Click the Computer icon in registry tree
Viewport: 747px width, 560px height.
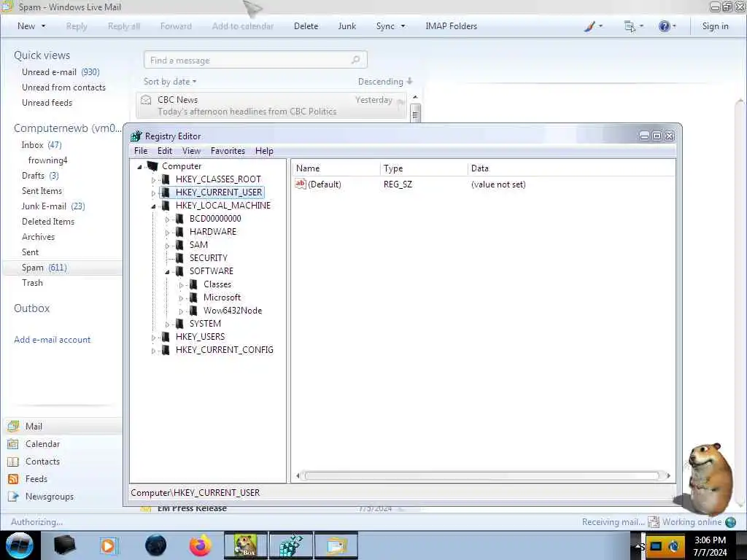coord(152,166)
